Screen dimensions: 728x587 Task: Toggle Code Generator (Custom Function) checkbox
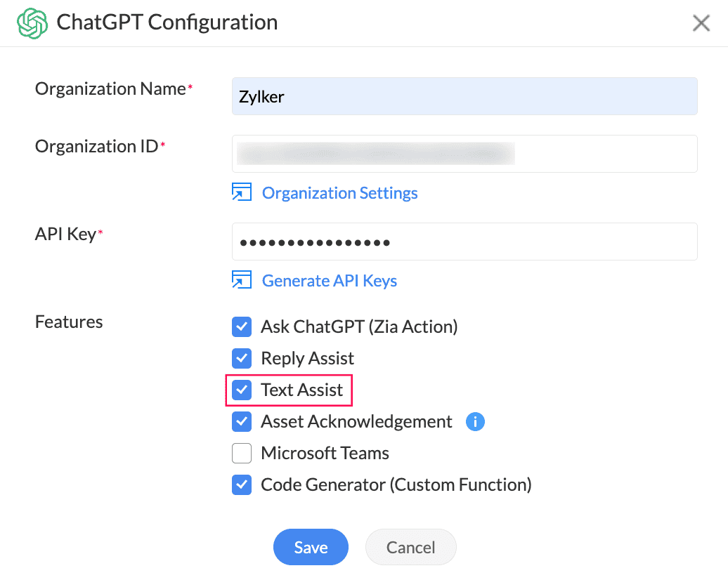click(242, 485)
